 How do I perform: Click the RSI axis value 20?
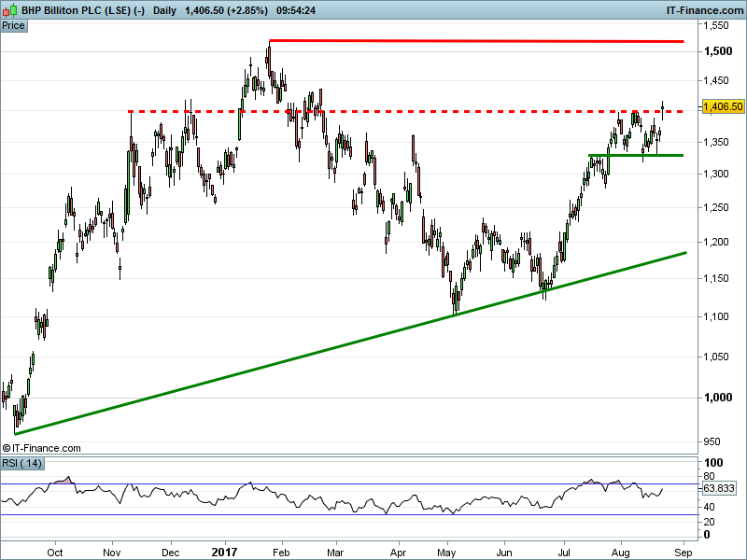[x=709, y=522]
